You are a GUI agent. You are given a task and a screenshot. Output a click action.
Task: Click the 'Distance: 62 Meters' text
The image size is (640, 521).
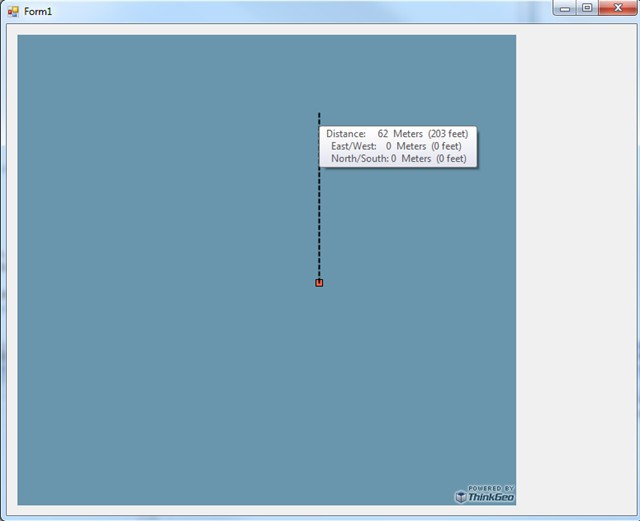click(x=374, y=134)
